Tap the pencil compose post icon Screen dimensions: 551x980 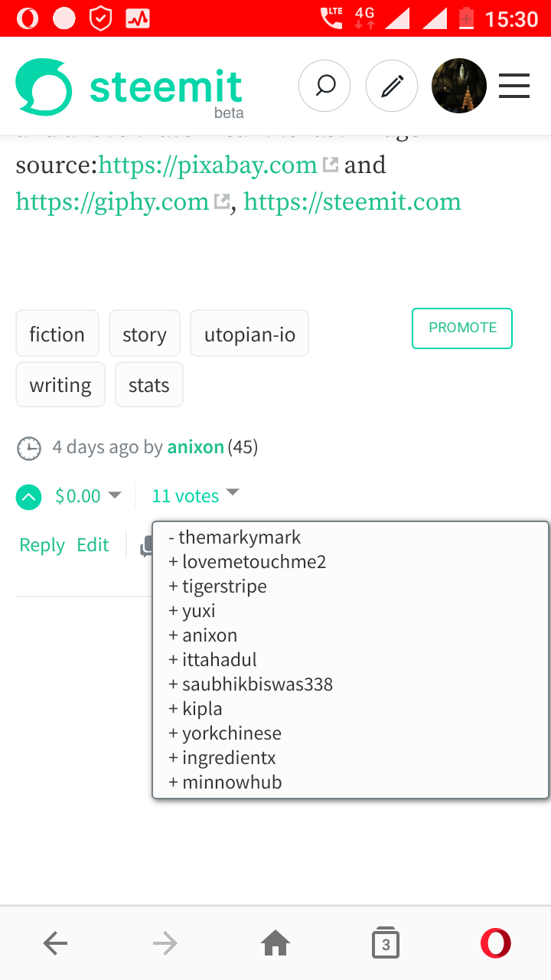point(392,86)
